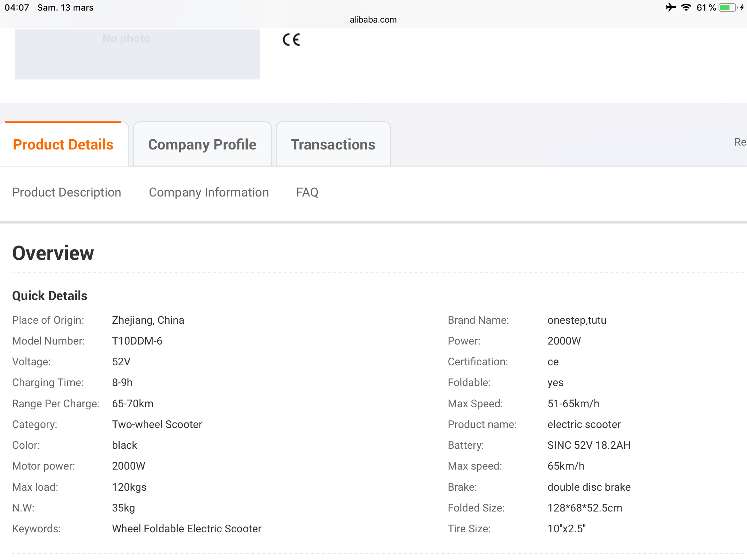
Task: Tap the alibaba.com address bar
Action: [x=373, y=20]
